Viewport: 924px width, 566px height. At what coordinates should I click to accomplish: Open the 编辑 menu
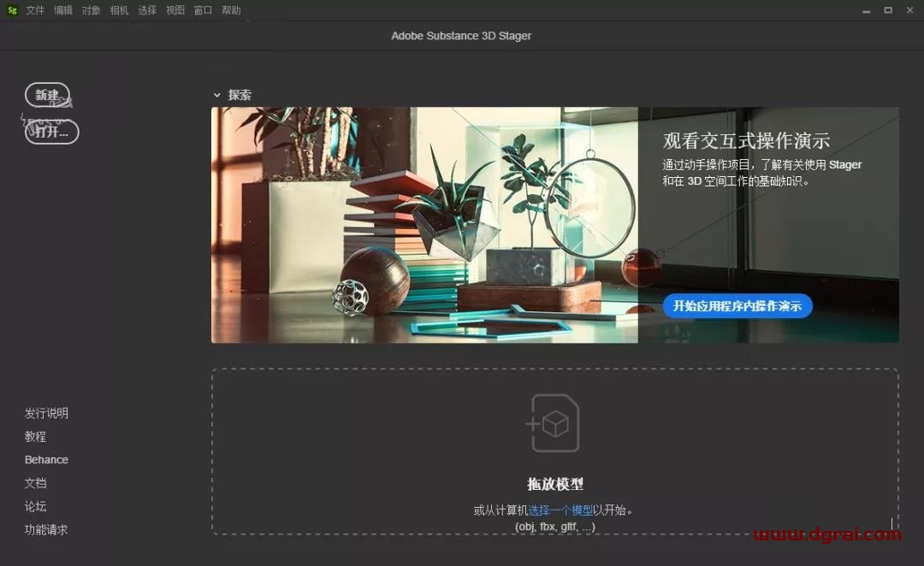coord(62,9)
